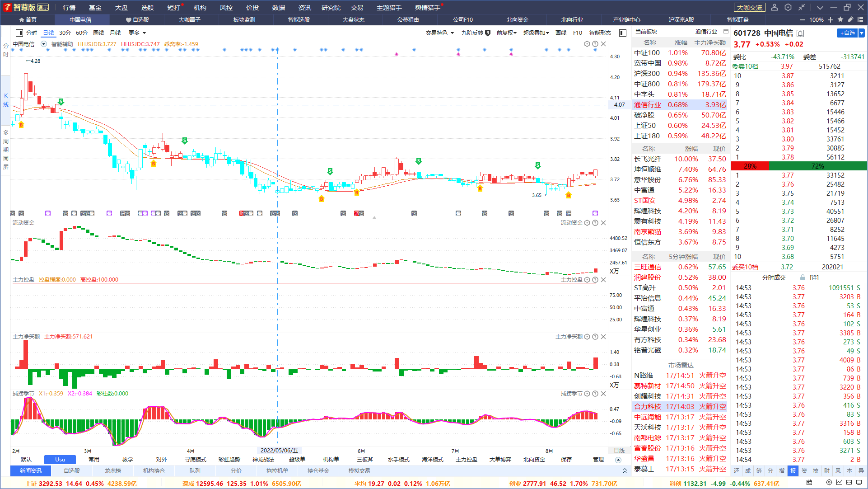Click the circle up-arrow icon beside 管理
Image resolution: width=868 pixels, height=489 pixels.
pyautogui.click(x=618, y=460)
